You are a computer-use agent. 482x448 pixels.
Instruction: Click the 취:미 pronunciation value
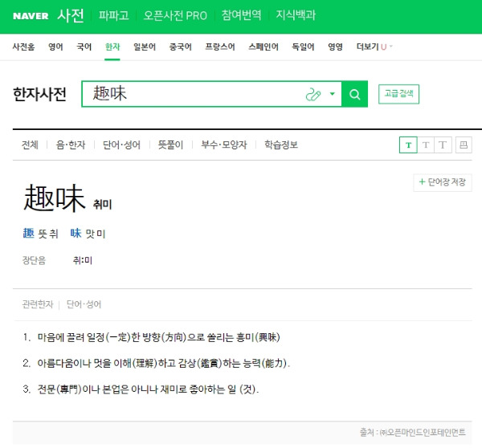83,261
